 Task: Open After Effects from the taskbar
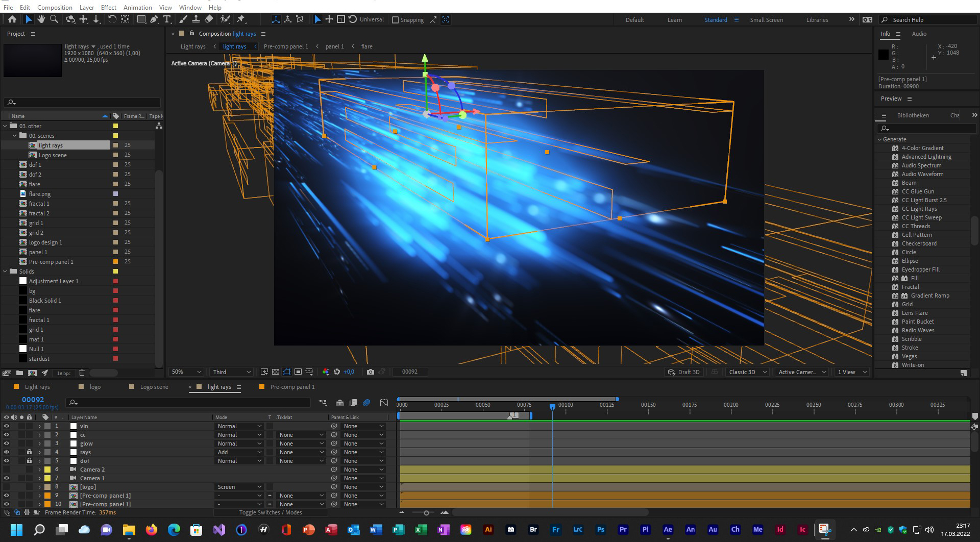pos(668,530)
